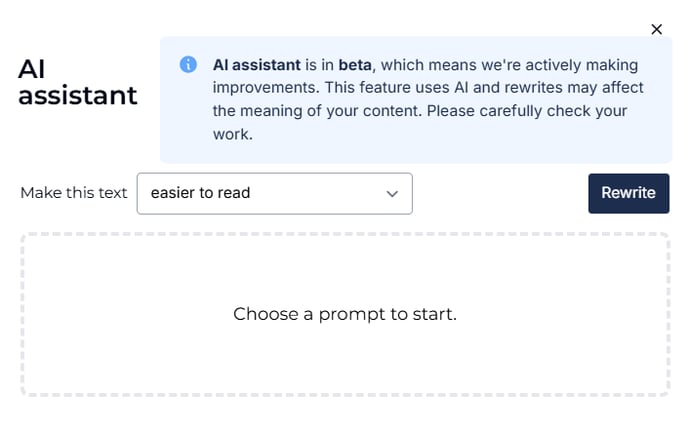The width and height of the screenshot is (688, 432).
Task: Click 'actively making' in the banner
Action: click(581, 65)
